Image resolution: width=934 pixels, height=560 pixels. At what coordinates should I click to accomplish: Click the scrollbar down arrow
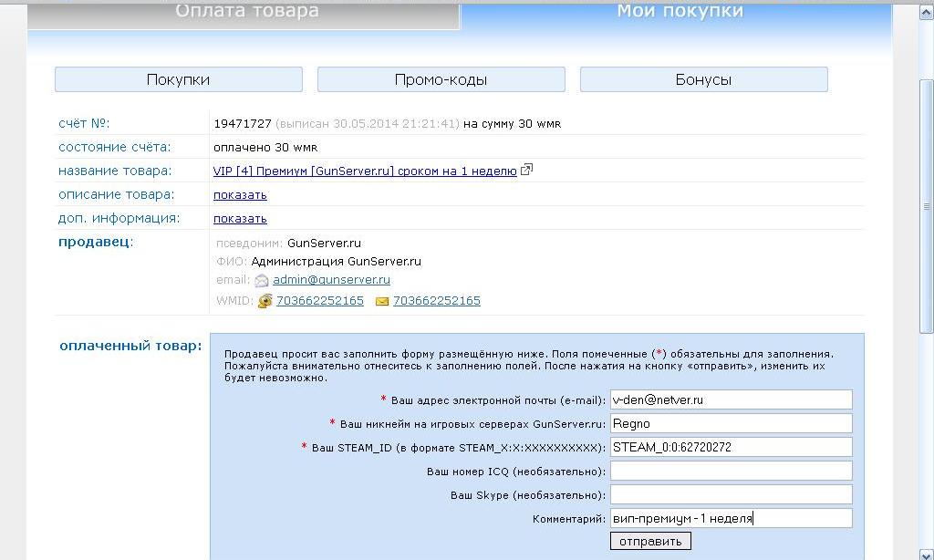click(926, 552)
